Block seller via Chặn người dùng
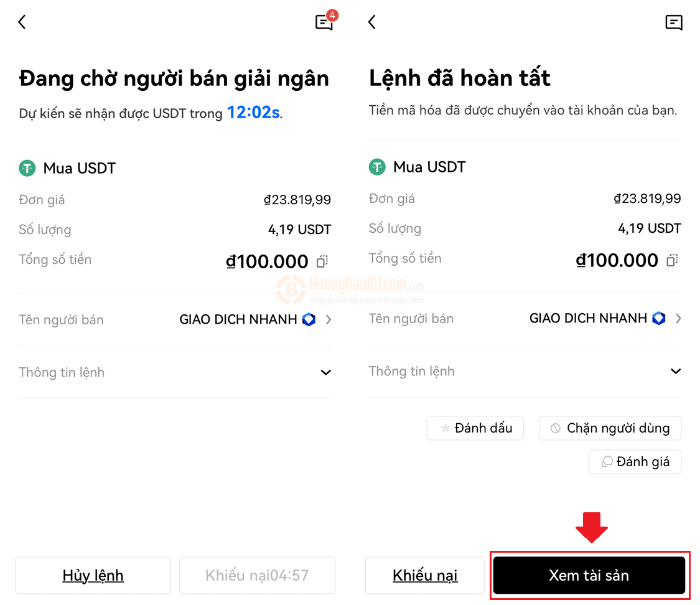The height and width of the screenshot is (605, 700). (610, 428)
